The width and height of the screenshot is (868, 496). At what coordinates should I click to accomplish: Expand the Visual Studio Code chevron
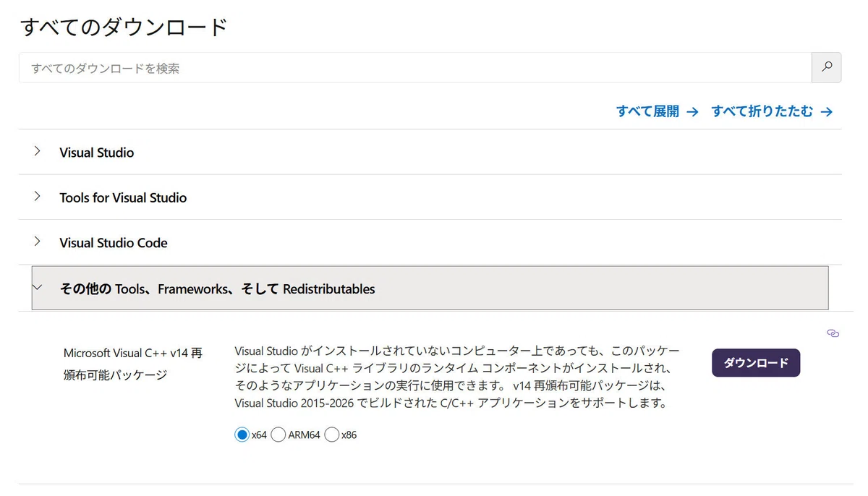click(x=37, y=241)
